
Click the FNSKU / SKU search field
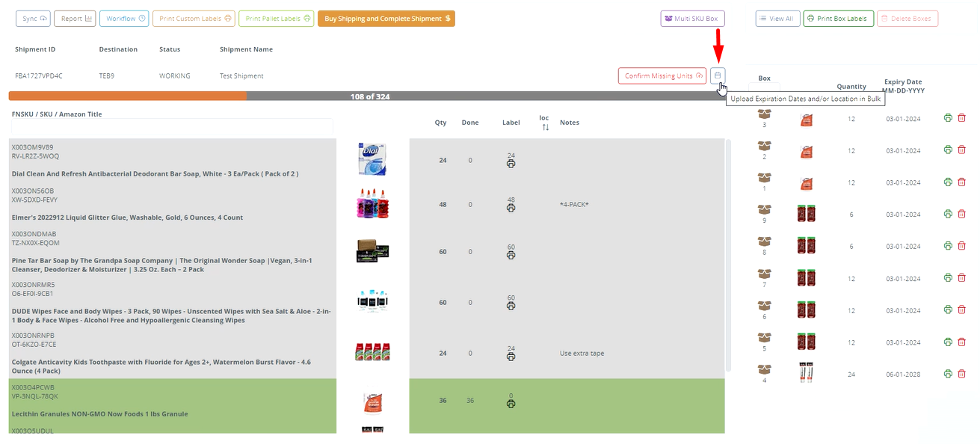coord(172,127)
